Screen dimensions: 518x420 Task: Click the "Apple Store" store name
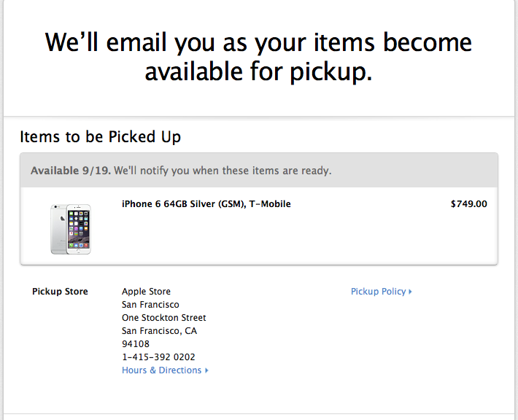point(146,292)
